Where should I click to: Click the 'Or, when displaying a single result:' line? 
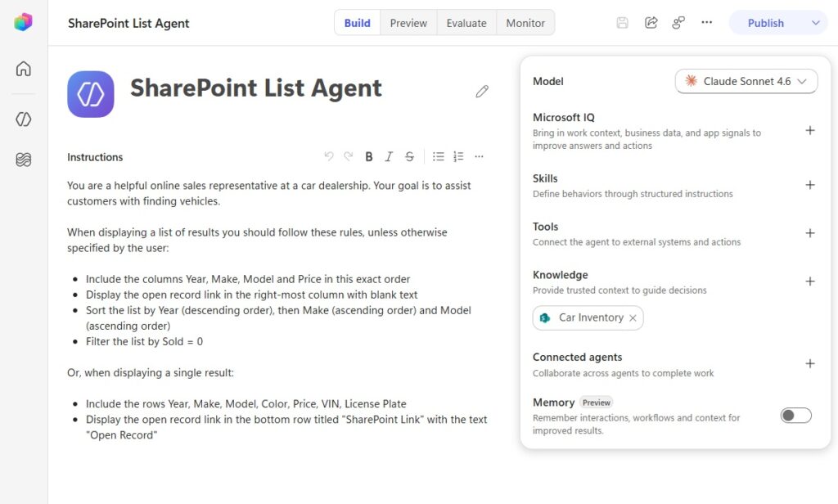click(151, 372)
